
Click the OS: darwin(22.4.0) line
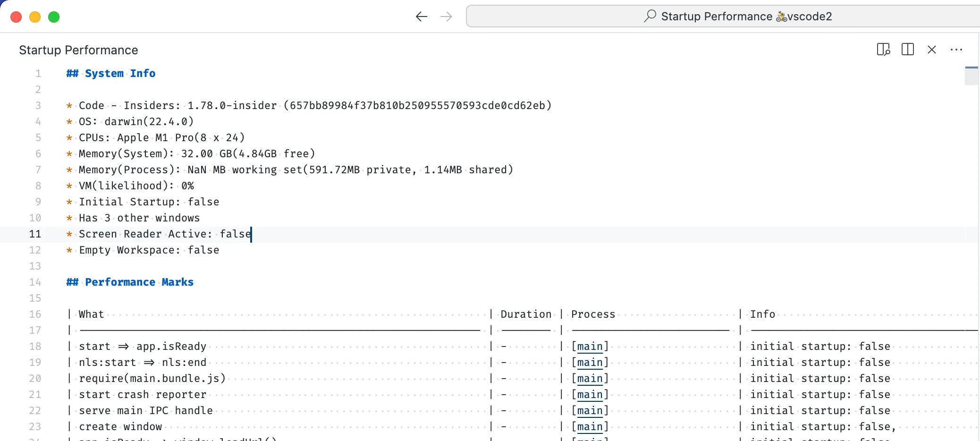[130, 121]
